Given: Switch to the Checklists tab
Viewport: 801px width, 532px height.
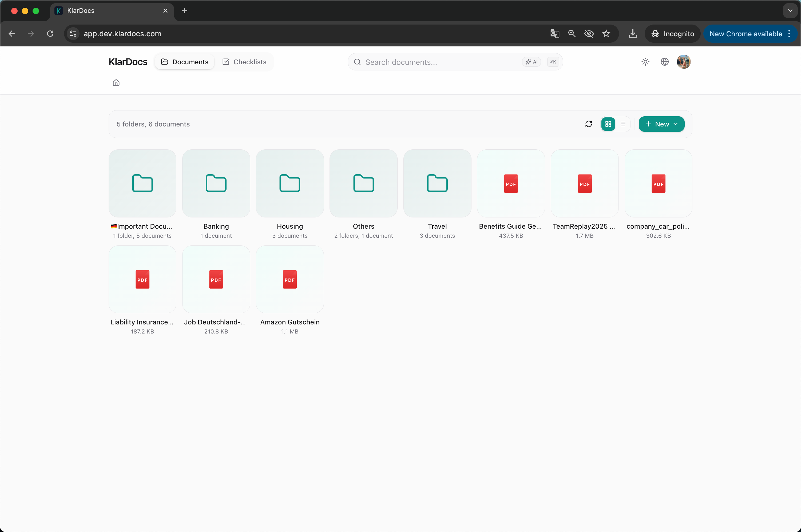Looking at the screenshot, I should (244, 62).
